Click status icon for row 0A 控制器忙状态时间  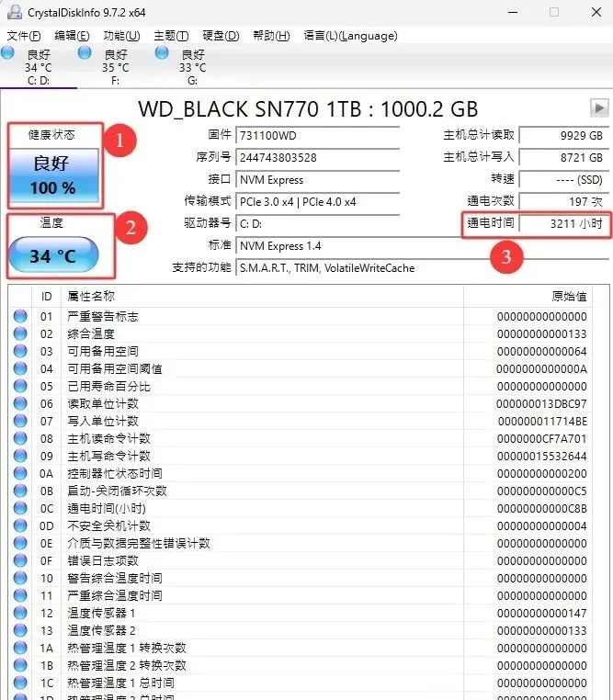coord(20,473)
